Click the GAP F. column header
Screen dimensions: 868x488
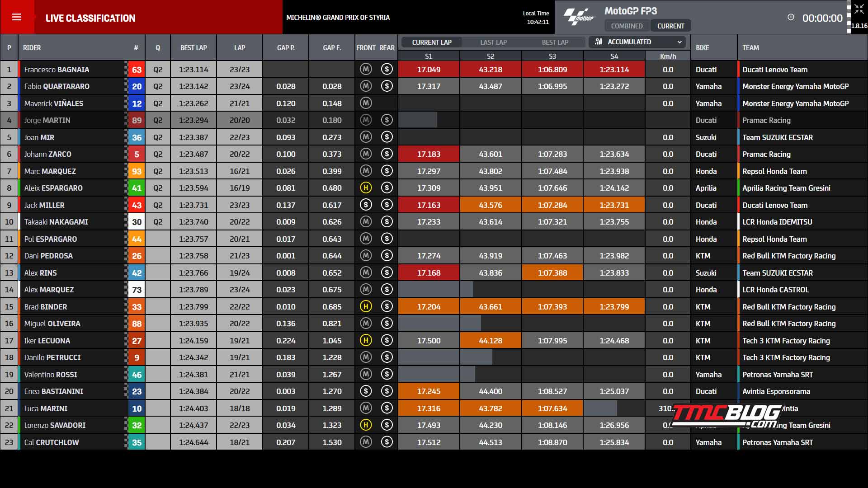click(x=332, y=47)
